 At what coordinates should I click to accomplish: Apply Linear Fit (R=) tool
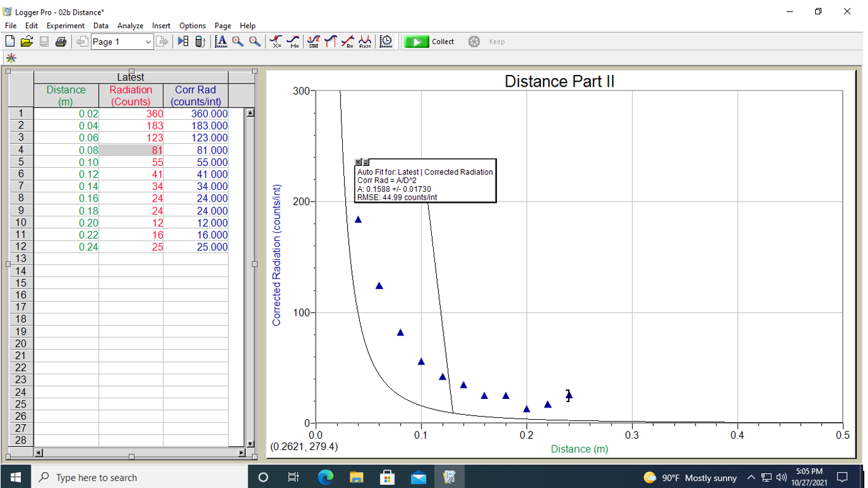click(348, 41)
